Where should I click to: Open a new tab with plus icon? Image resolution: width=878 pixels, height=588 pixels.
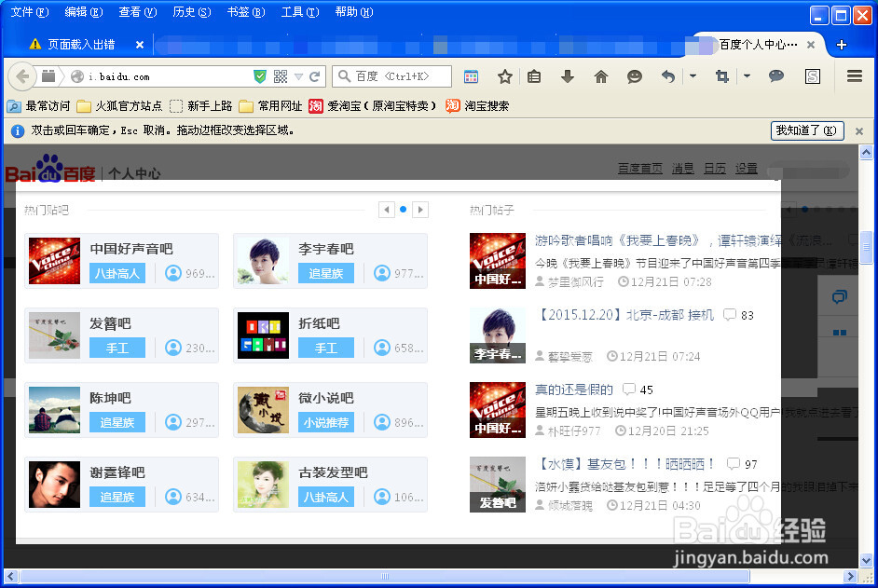841,45
